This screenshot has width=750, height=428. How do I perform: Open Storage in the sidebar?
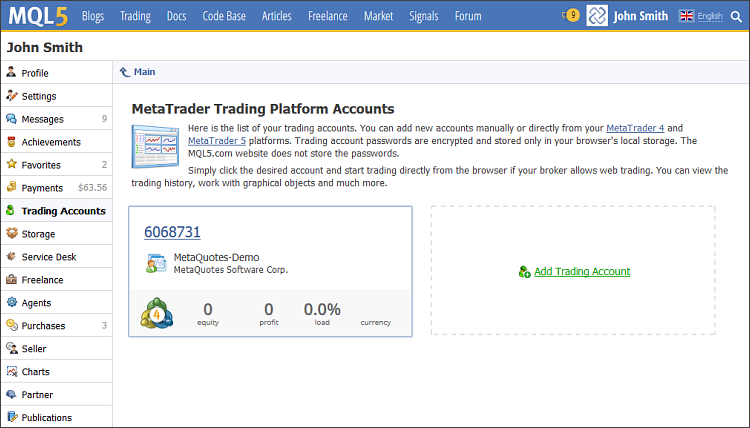[x=56, y=233]
